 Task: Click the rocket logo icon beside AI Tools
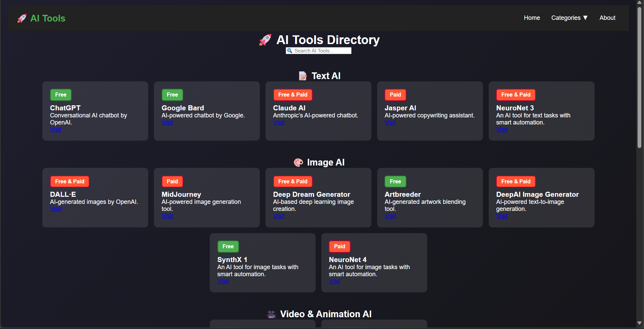coord(22,18)
